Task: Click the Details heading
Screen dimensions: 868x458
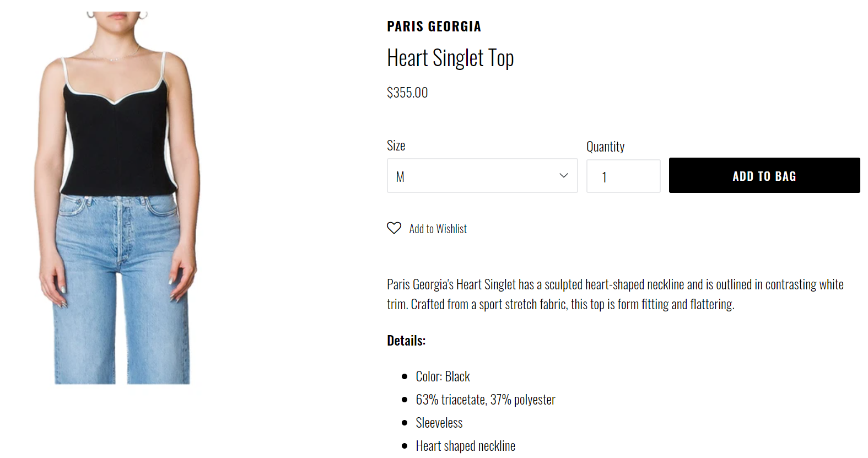Action: pos(406,341)
